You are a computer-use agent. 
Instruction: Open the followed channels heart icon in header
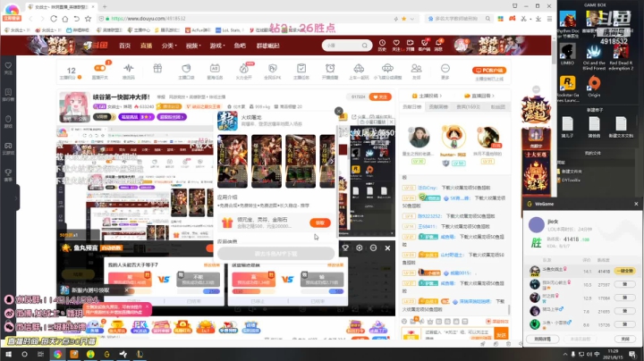click(x=396, y=43)
